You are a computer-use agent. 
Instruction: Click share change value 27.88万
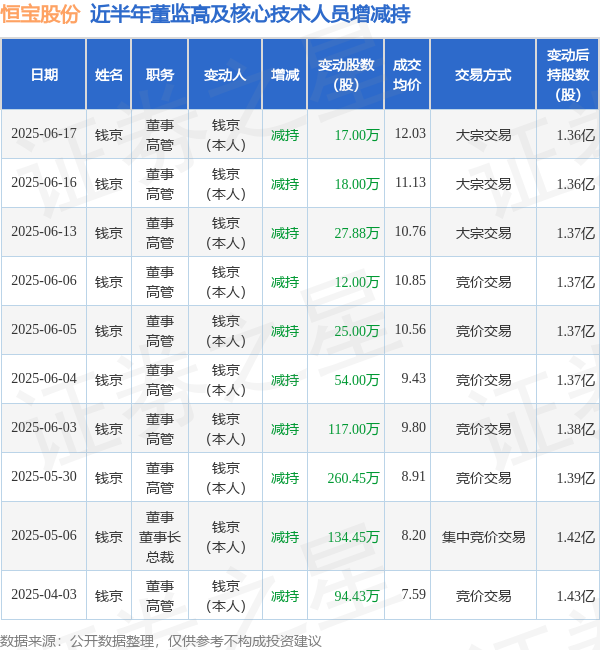(357, 233)
